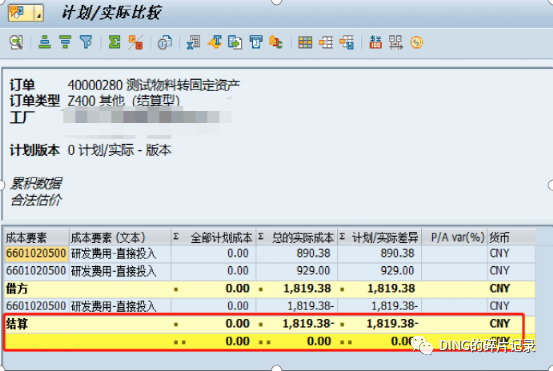The image size is (553, 371).
Task: Click the Save Layout table icon
Action: coord(347,43)
